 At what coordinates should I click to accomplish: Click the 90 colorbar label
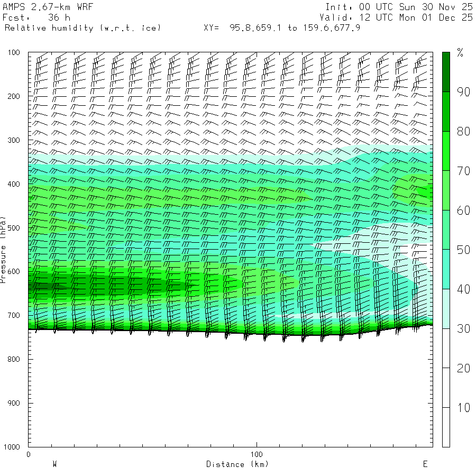463,92
